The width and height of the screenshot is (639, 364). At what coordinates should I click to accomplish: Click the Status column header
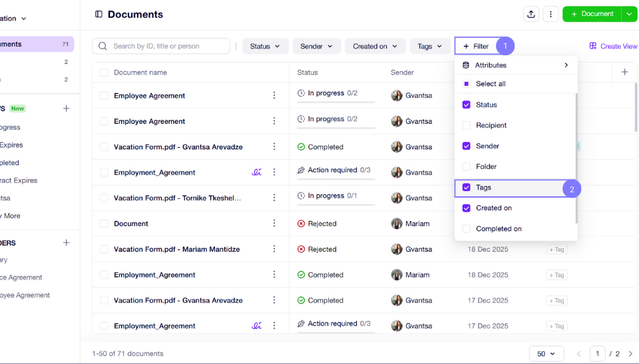click(308, 73)
